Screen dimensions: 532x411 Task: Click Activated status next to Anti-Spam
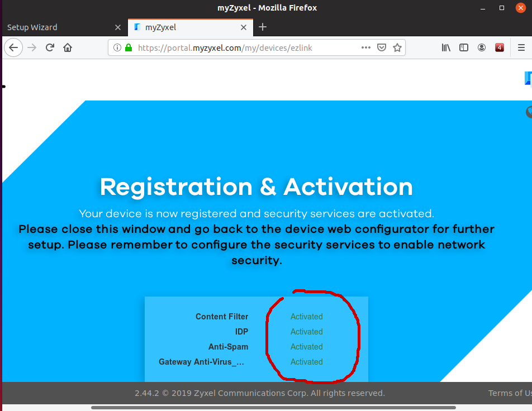coord(307,347)
